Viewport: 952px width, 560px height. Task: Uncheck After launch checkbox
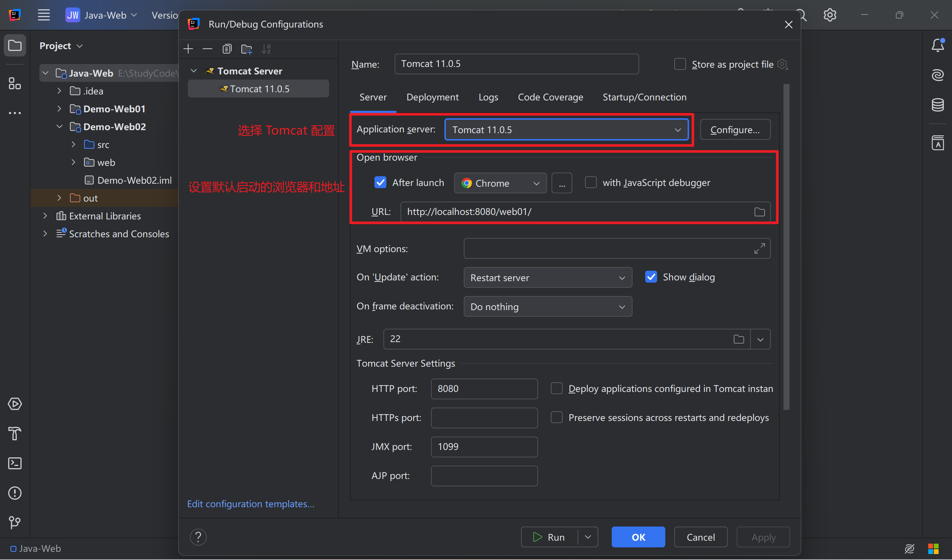tap(380, 183)
